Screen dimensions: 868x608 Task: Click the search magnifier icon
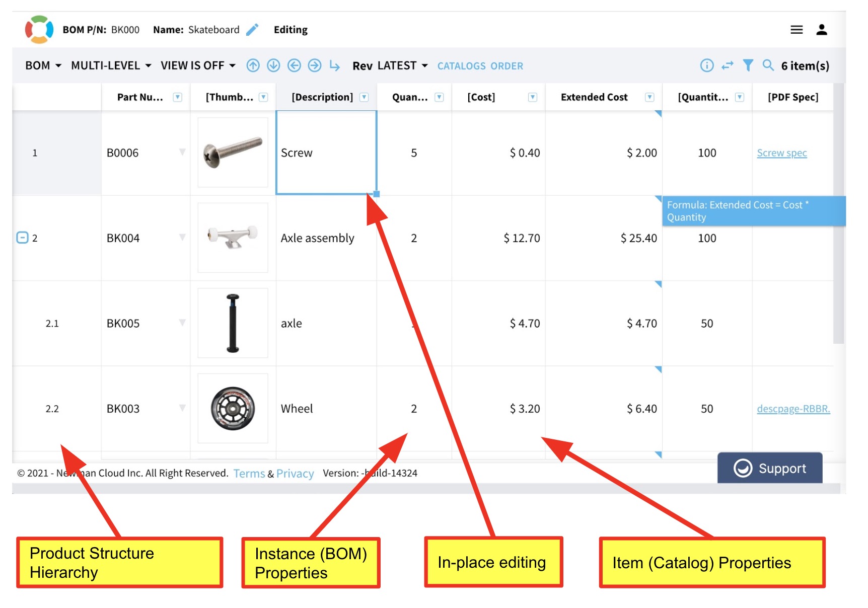[x=768, y=65]
